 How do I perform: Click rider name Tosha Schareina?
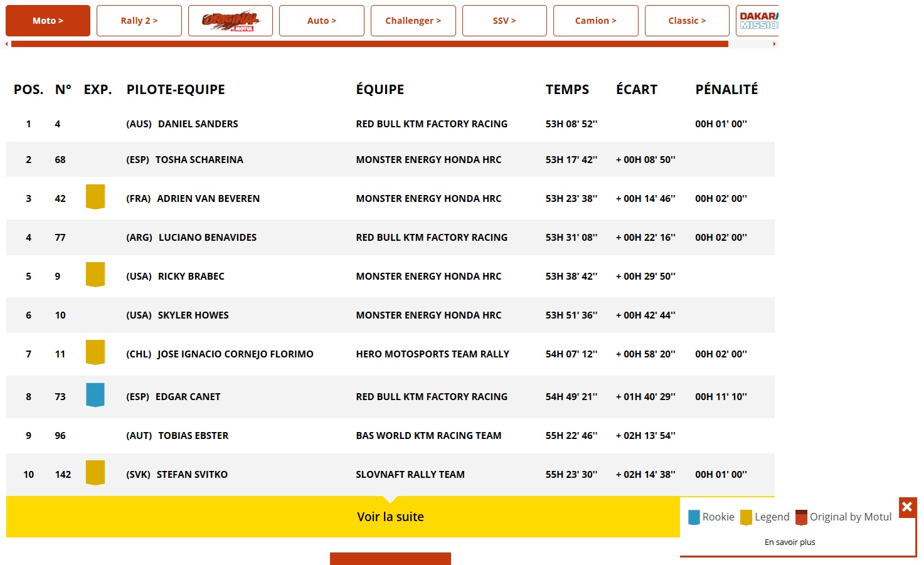coord(199,160)
